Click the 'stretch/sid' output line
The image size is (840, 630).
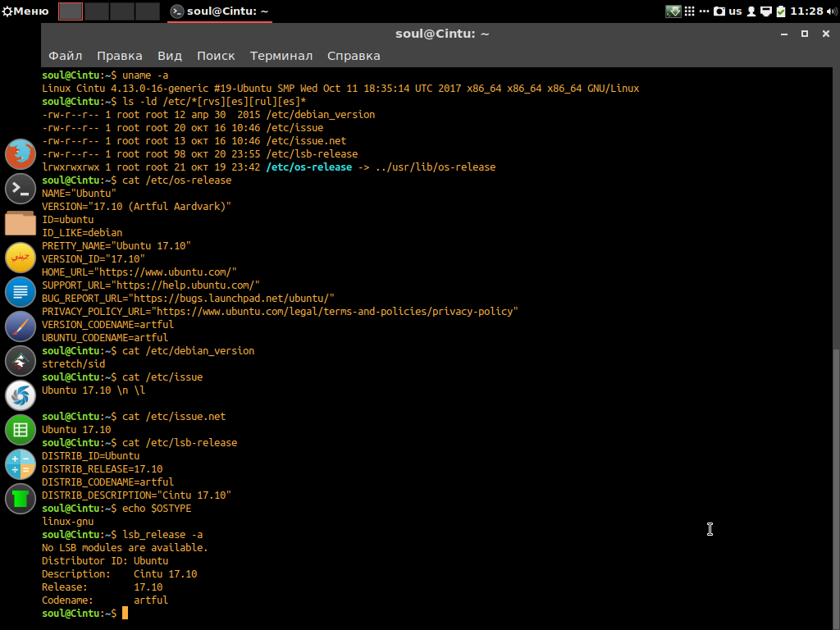click(73, 363)
